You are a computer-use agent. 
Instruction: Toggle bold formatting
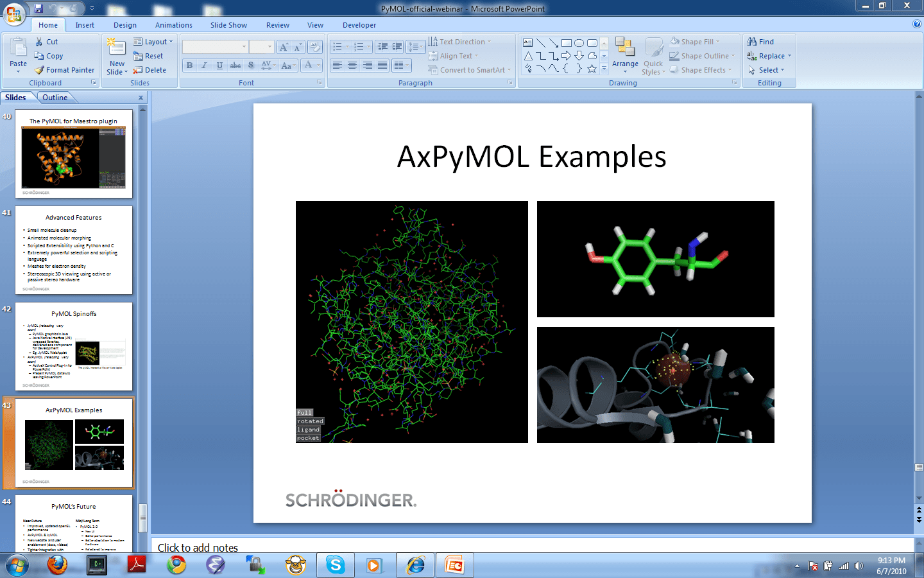click(x=189, y=65)
